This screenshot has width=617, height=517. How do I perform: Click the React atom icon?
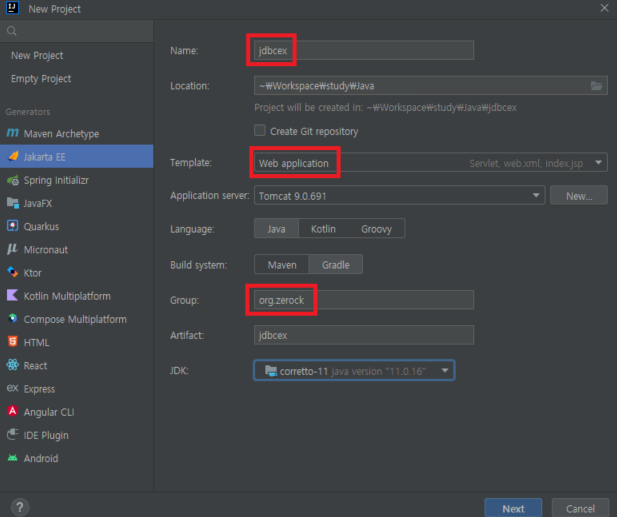click(13, 365)
